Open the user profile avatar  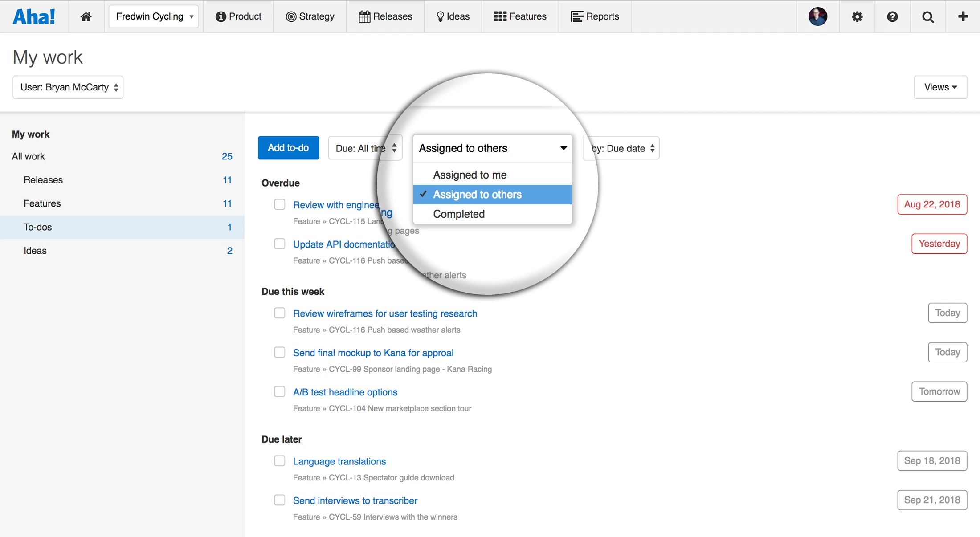(x=818, y=16)
